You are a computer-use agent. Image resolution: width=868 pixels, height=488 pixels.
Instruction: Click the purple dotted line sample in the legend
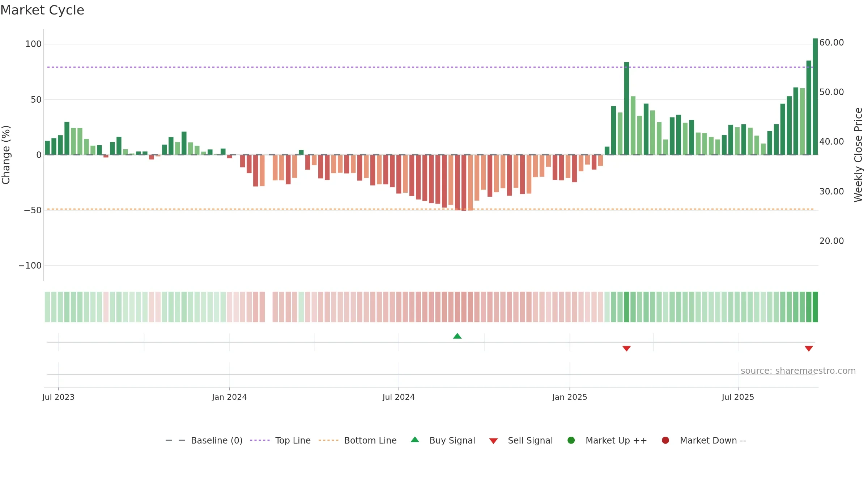(260, 440)
